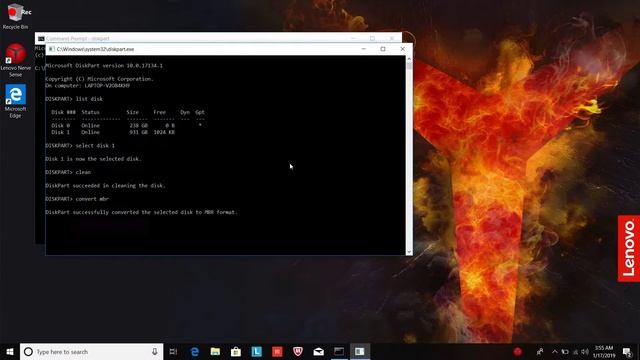The image size is (640, 360).
Task: Click the 'Disk 1' row
Action: coord(113,132)
